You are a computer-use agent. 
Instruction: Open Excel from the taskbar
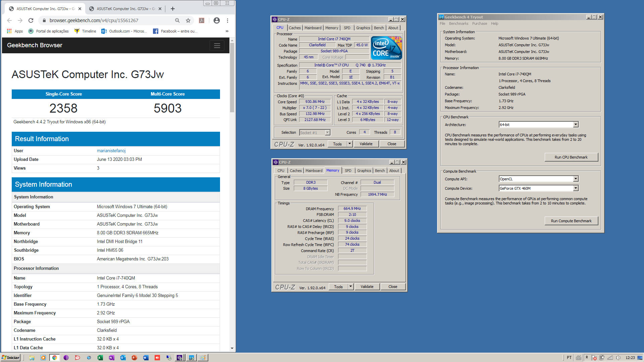pos(100,358)
